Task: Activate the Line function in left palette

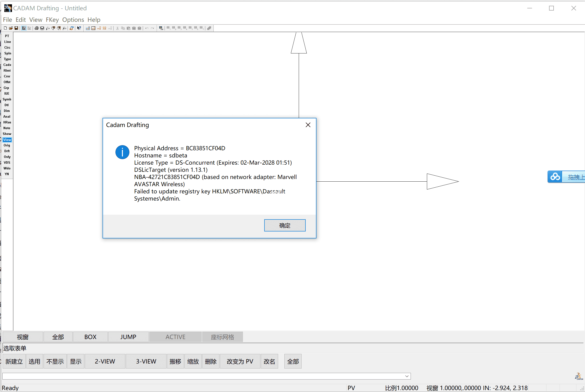Action: click(x=7, y=42)
